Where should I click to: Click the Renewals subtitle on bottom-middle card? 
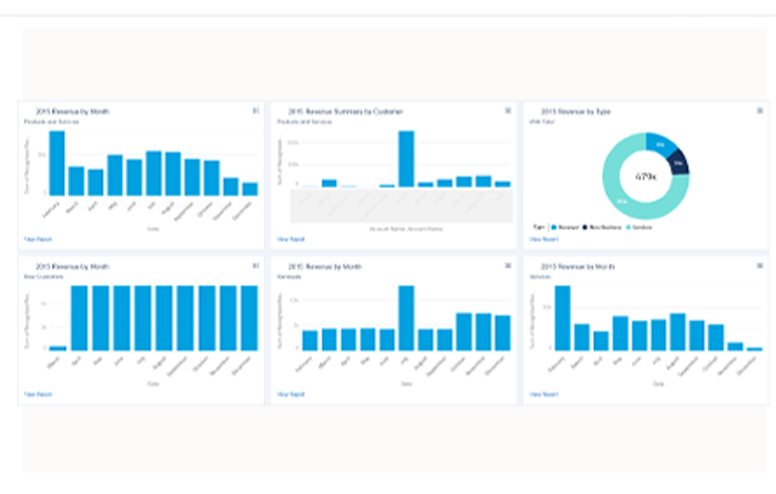(x=289, y=277)
